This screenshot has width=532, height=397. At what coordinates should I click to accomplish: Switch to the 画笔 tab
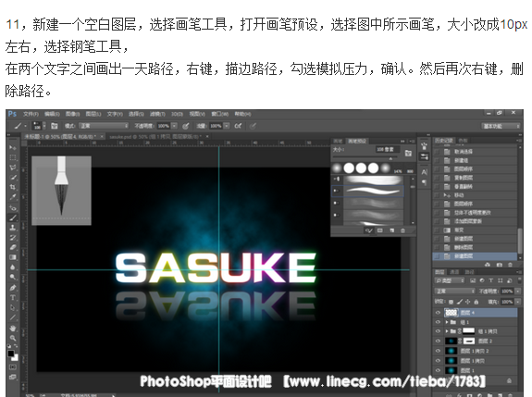tap(338, 141)
